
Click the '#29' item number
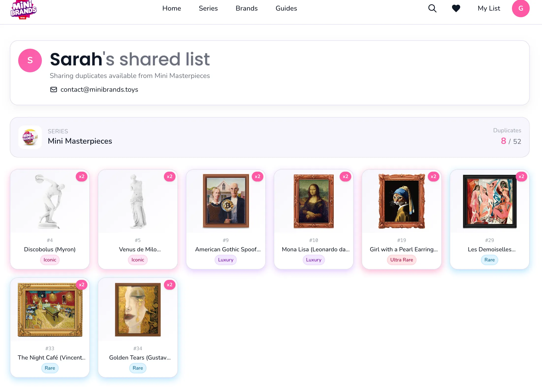click(490, 240)
